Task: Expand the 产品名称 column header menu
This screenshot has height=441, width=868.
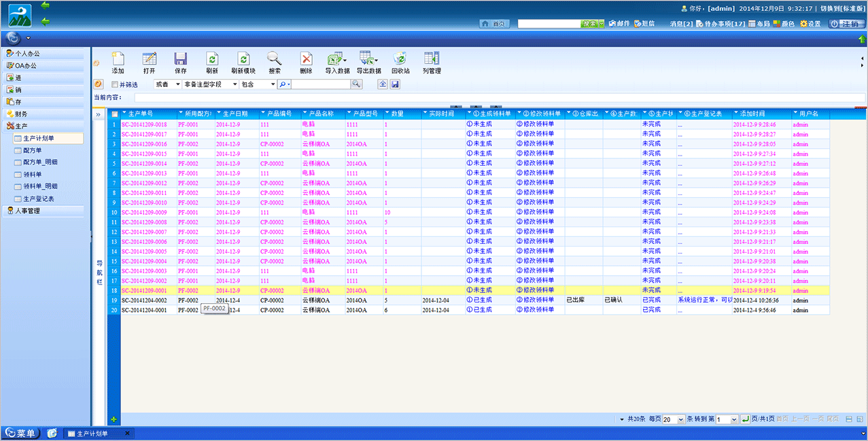Action: pos(305,113)
